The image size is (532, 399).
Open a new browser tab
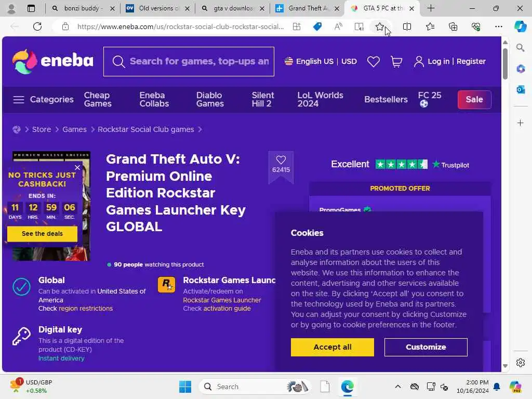tap(431, 8)
